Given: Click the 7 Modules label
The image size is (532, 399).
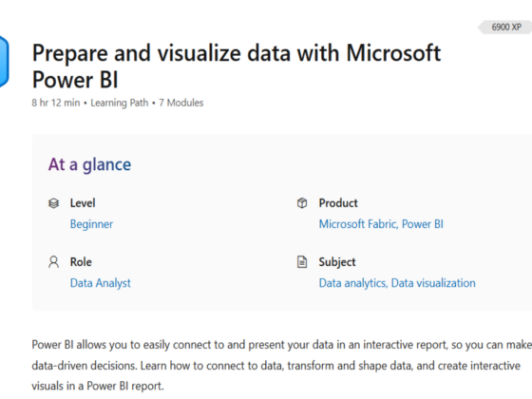Looking at the screenshot, I should pos(181,103).
